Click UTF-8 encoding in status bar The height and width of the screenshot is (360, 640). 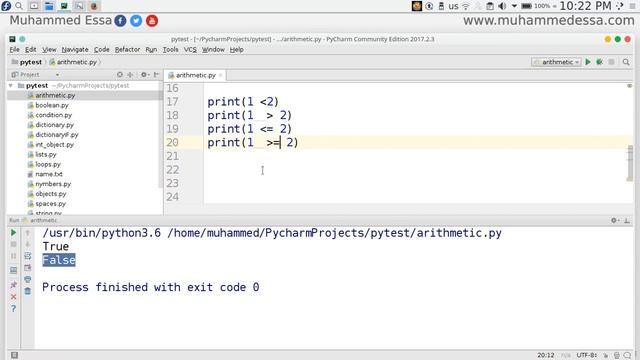click(587, 355)
